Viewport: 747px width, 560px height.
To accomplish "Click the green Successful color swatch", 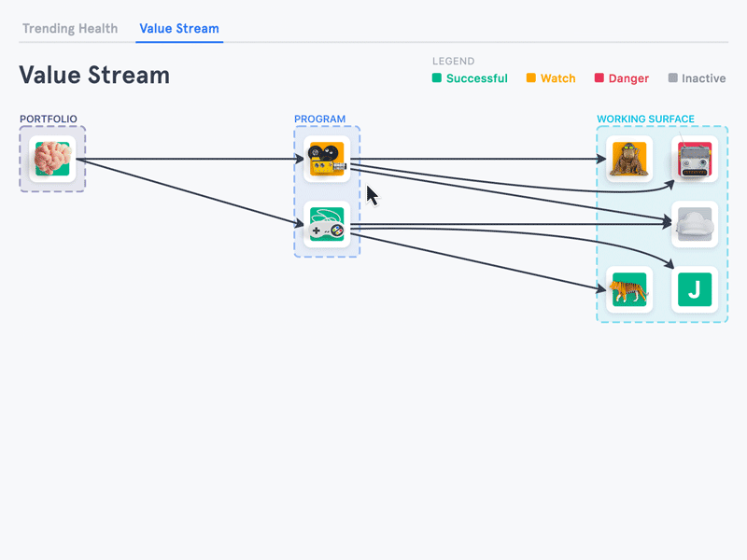I will tap(435, 78).
